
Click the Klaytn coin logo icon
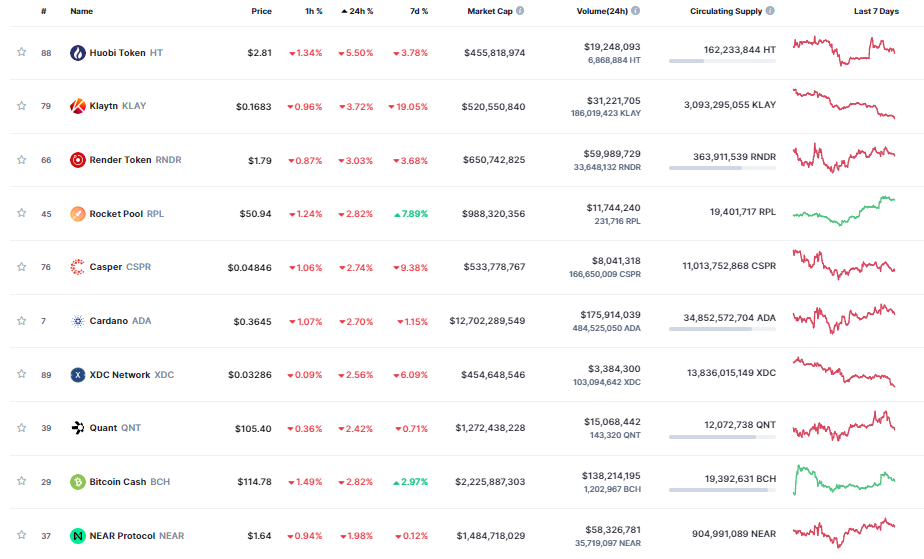78,106
